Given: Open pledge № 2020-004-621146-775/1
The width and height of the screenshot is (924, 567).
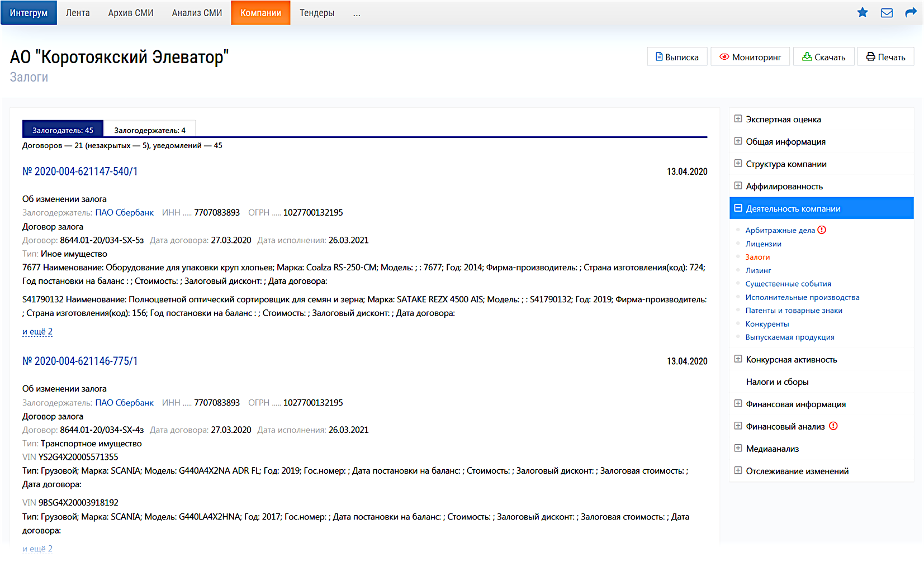Looking at the screenshot, I should pyautogui.click(x=80, y=361).
